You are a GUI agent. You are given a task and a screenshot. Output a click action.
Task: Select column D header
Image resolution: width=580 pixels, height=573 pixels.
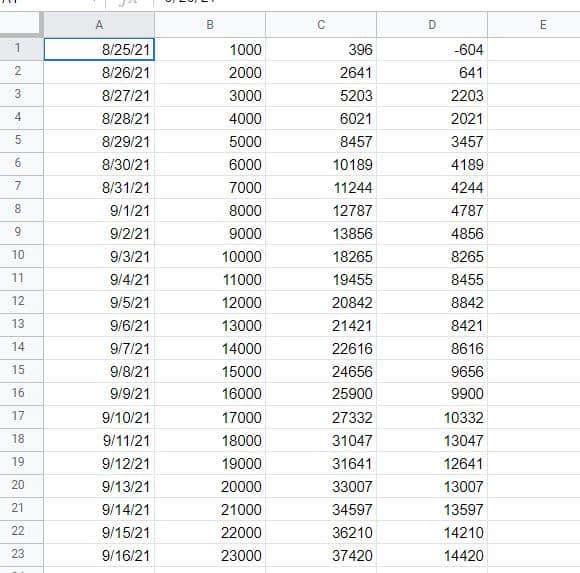click(432, 25)
